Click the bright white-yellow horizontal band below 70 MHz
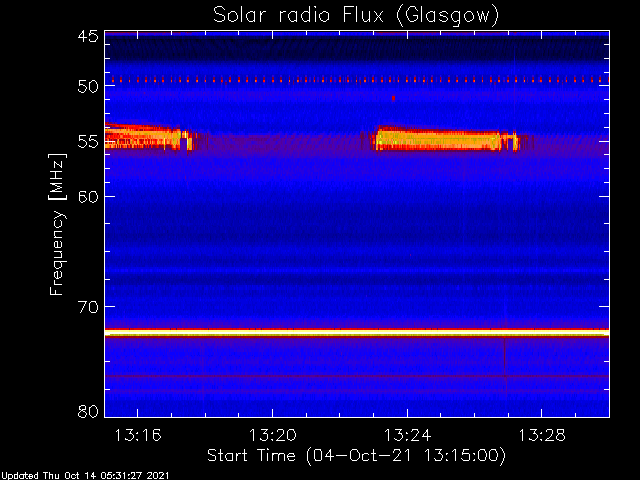 pos(357,333)
